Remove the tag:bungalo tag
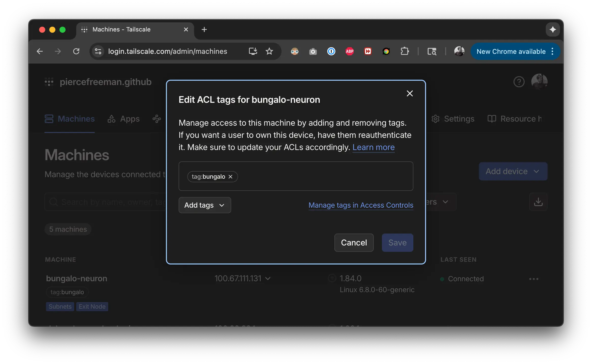Viewport: 592px width, 364px height. coord(230,177)
